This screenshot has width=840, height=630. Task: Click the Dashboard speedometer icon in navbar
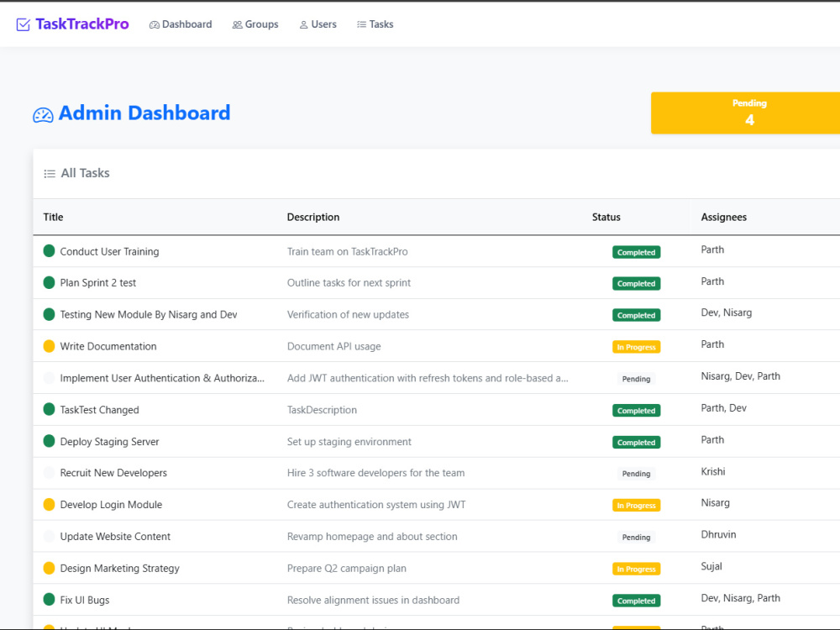(155, 24)
